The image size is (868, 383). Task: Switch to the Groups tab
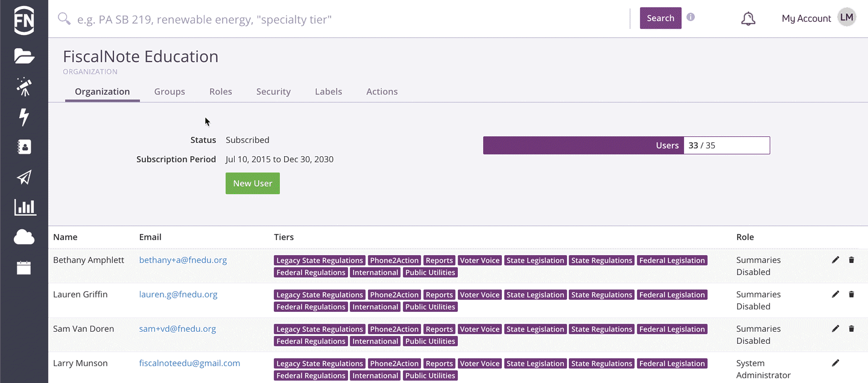coord(169,92)
